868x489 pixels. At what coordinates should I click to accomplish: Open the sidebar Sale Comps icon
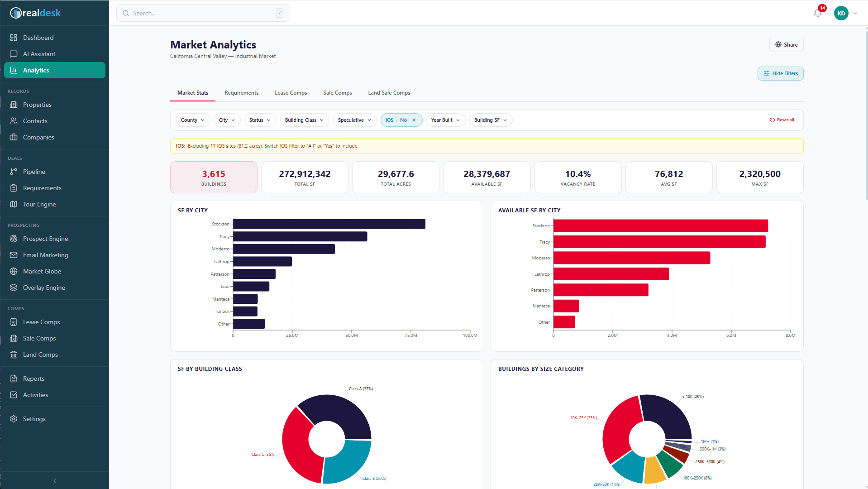pyautogui.click(x=14, y=338)
